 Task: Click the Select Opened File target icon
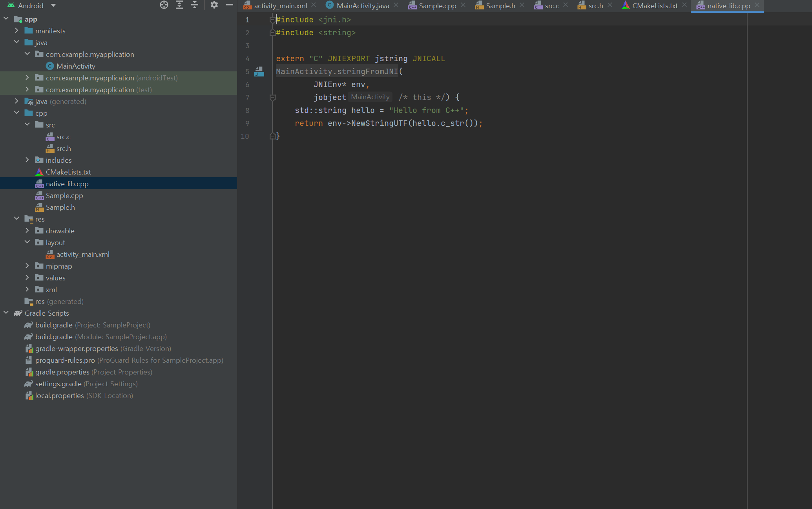pyautogui.click(x=164, y=5)
